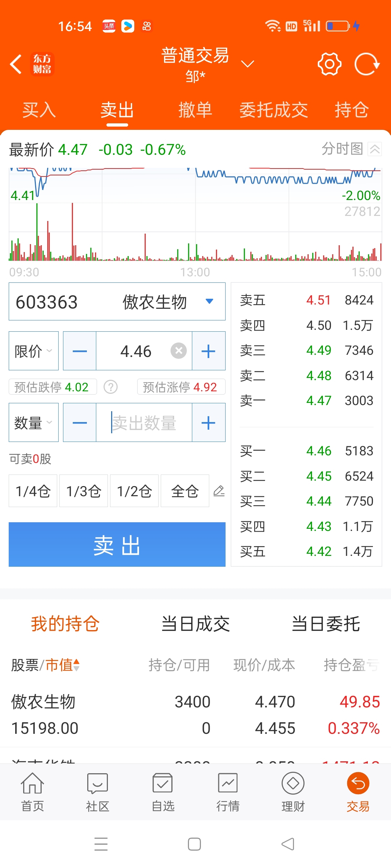The image size is (391, 868).
Task: Tap the 交易 trade icon
Action: [358, 792]
